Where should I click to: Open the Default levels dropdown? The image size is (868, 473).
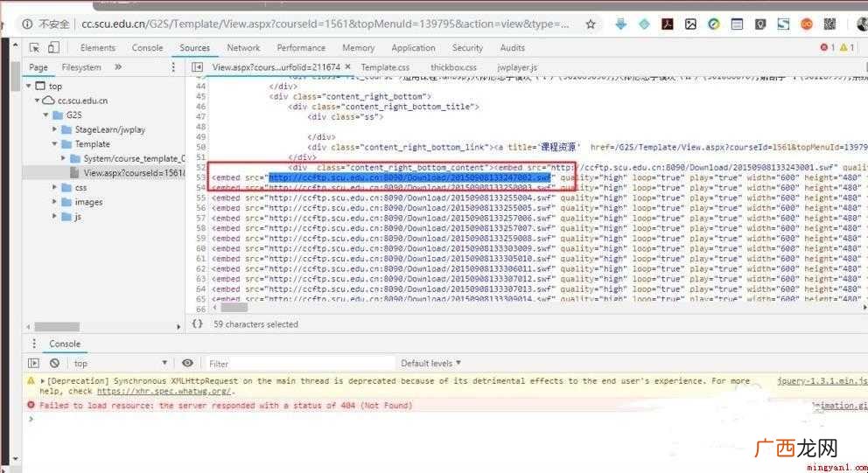430,364
